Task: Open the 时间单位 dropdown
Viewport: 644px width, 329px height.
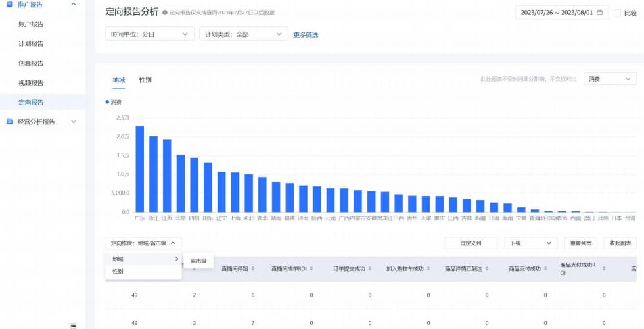Action: [150, 34]
